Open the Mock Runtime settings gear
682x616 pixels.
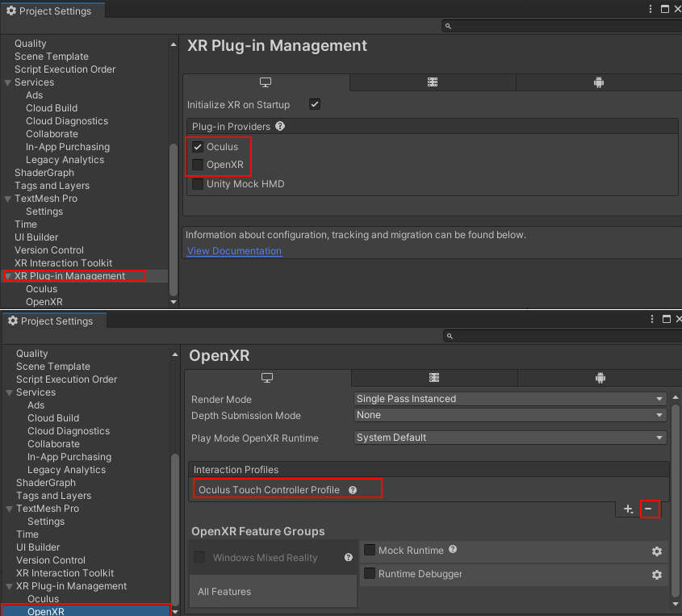[x=656, y=551]
